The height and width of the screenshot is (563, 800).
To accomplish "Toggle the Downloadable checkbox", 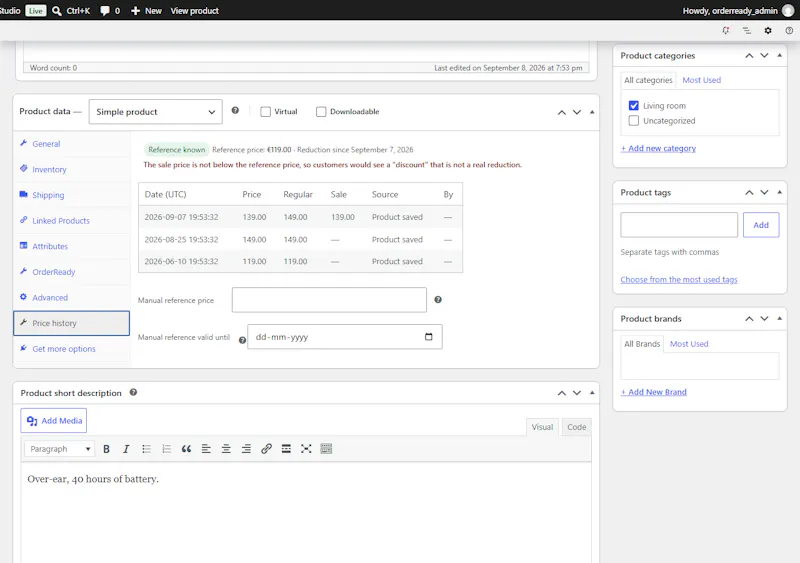I will point(321,112).
